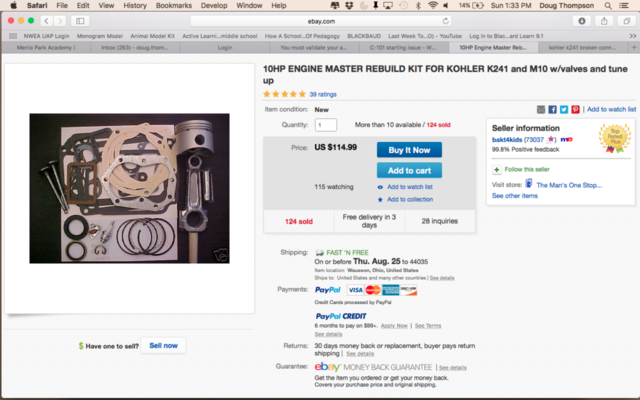
Task: Open the Safari share sheet icon
Action: pyautogui.click(x=603, y=20)
